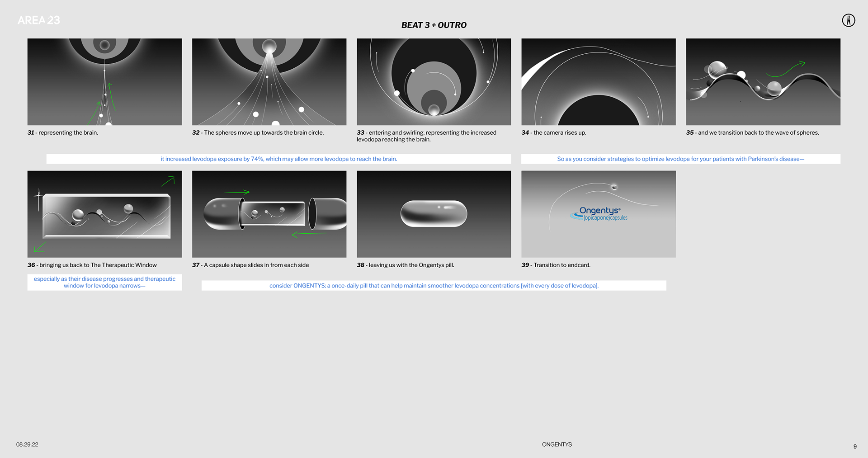Click caption "35 - and we transition back"

tap(753, 132)
